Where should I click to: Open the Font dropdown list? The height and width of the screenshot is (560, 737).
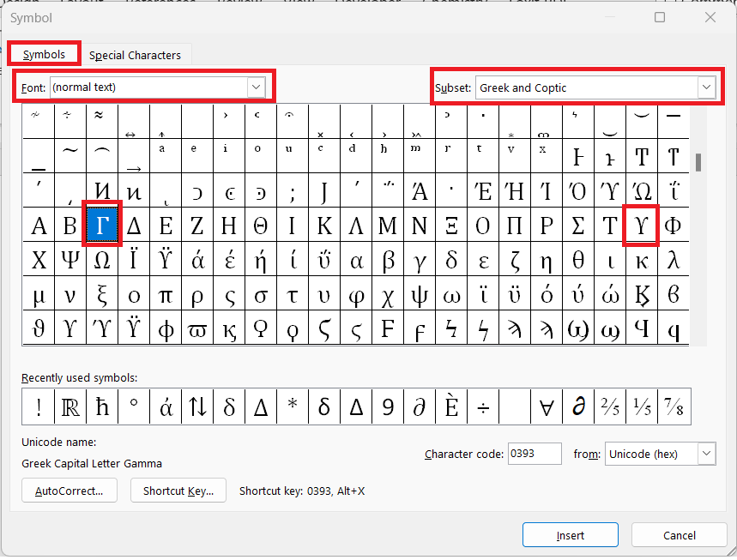[x=257, y=87]
